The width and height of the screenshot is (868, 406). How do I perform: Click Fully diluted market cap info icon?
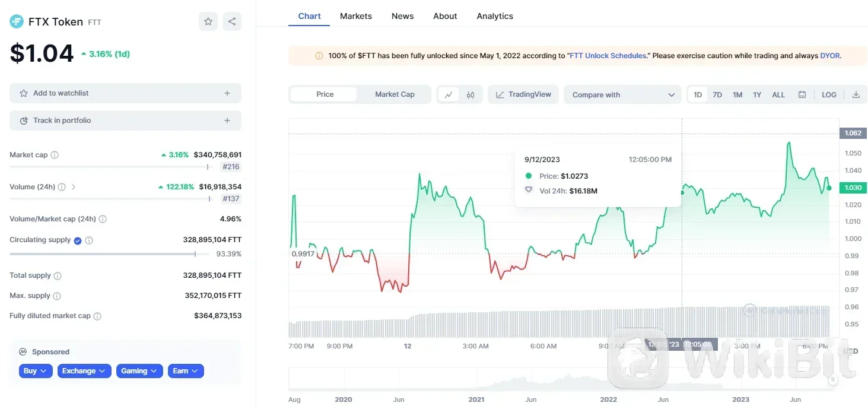click(97, 316)
